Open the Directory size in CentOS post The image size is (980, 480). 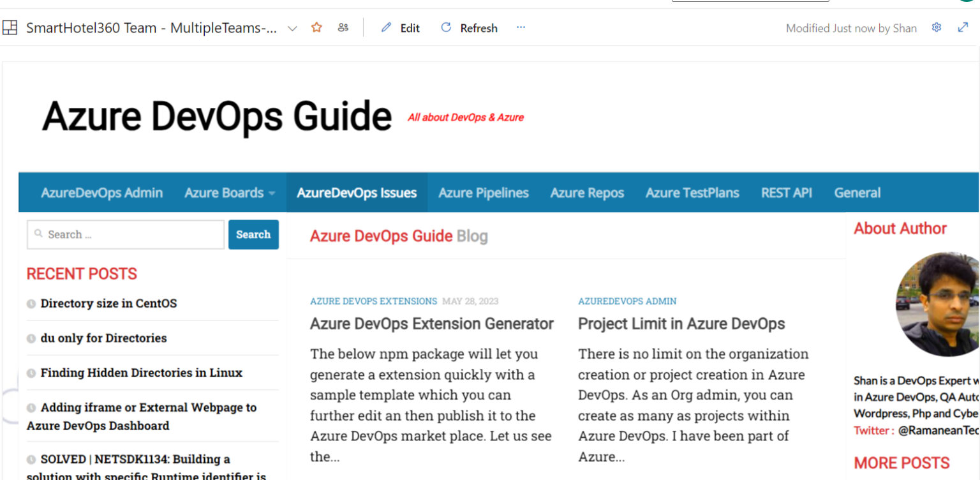pos(108,303)
